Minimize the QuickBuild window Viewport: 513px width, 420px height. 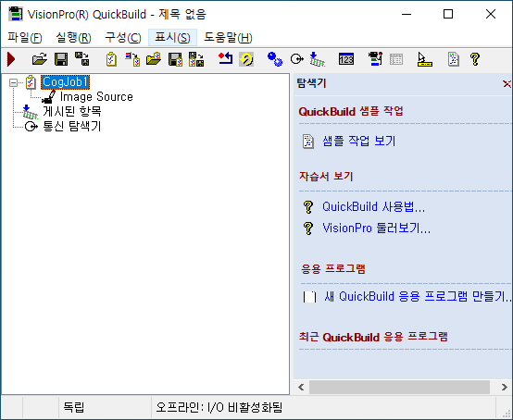(407, 14)
